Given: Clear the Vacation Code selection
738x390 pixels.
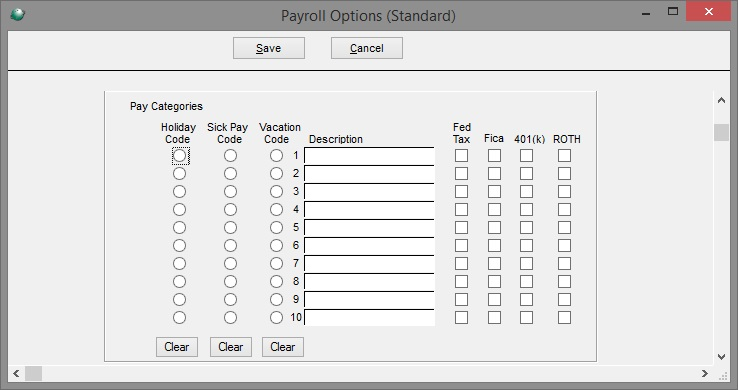Looking at the screenshot, I should point(283,347).
